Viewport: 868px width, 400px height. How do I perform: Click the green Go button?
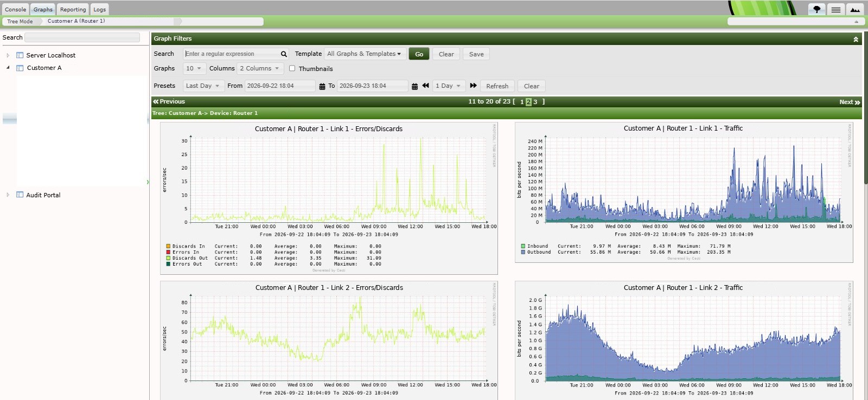coord(419,54)
